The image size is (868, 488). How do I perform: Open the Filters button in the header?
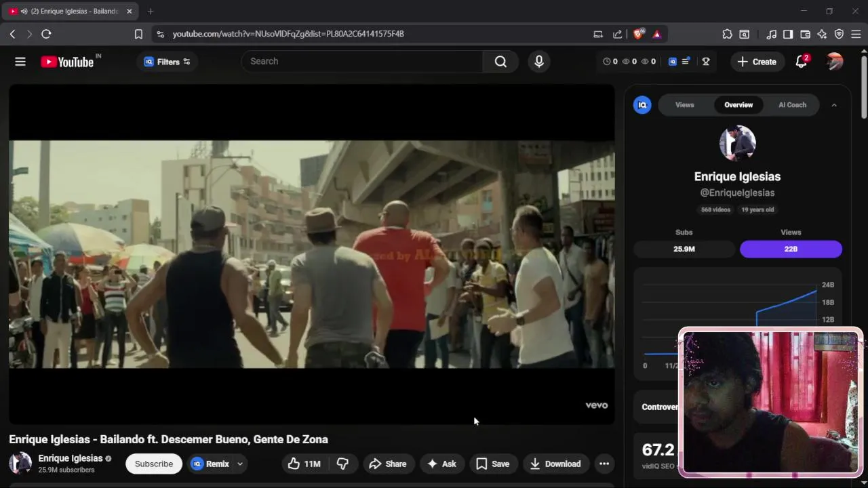tap(167, 62)
